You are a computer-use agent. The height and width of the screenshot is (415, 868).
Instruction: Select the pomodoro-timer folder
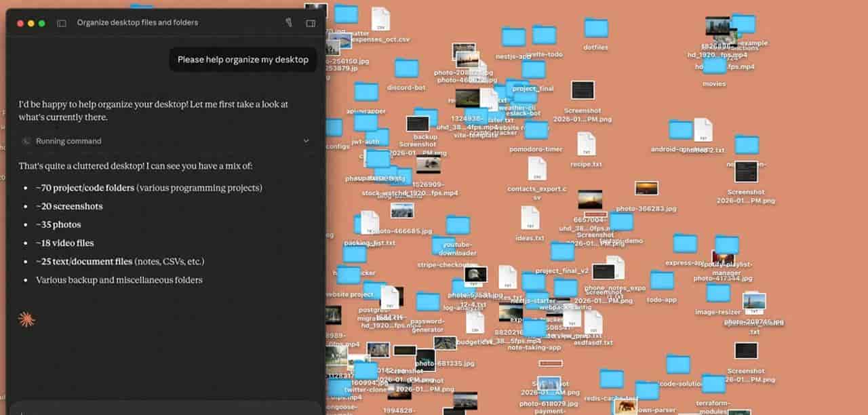536,130
